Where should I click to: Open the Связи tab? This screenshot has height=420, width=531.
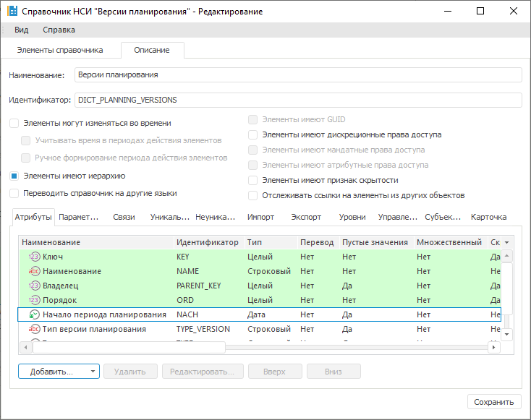124,217
